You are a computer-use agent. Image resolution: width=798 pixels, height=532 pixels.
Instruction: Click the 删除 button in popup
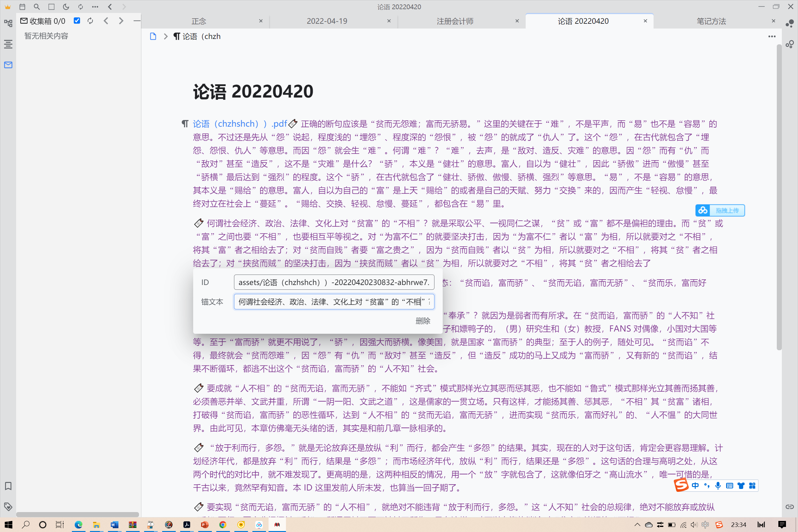point(422,320)
